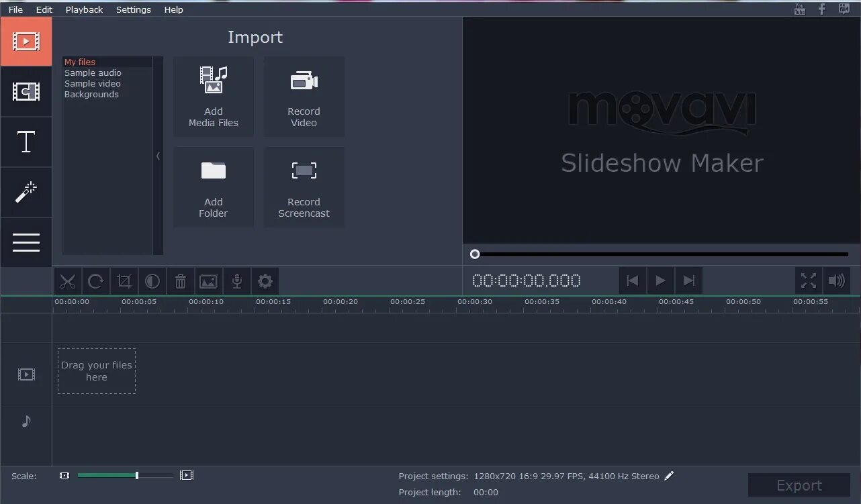Open the Color adjustments half-circle tool
This screenshot has width=861, height=504.
(x=152, y=281)
